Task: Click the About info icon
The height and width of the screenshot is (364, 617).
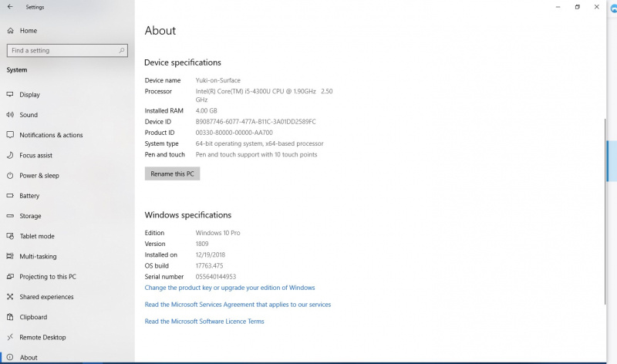Action: click(10, 357)
